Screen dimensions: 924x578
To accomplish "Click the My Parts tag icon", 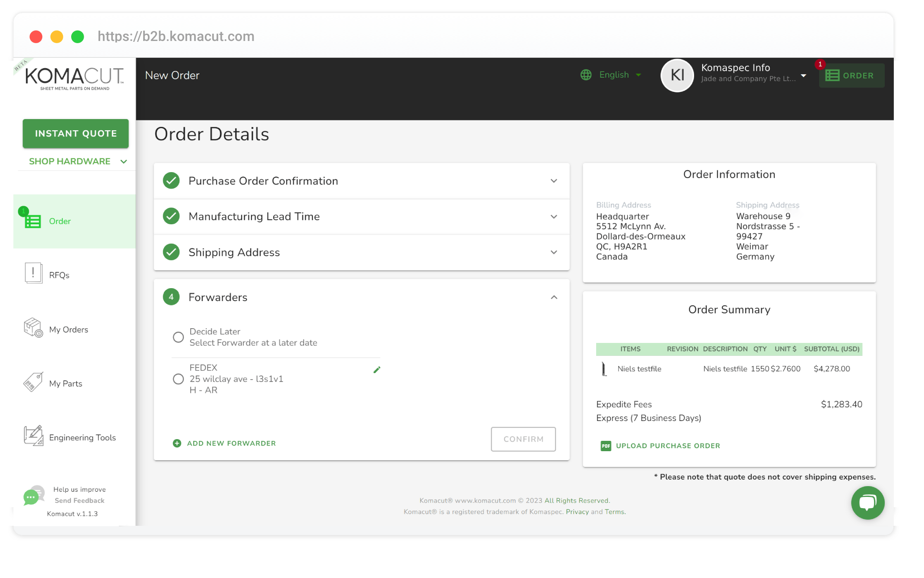I will coord(33,382).
